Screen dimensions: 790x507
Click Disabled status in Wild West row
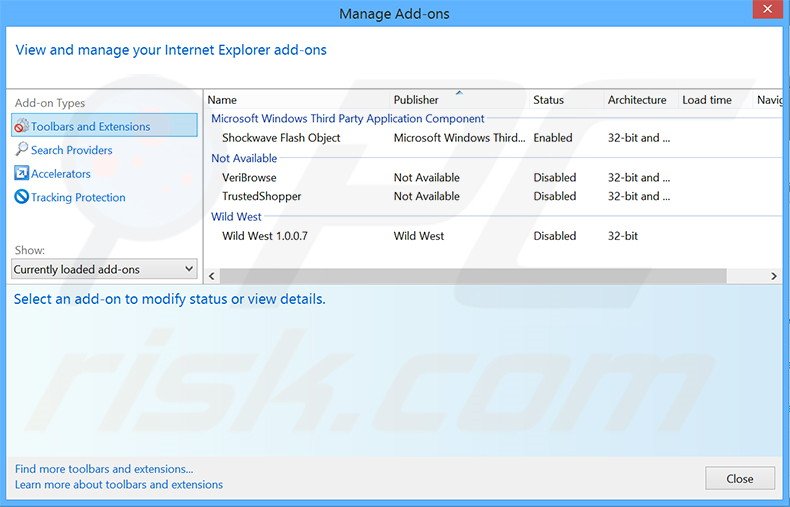coord(555,236)
